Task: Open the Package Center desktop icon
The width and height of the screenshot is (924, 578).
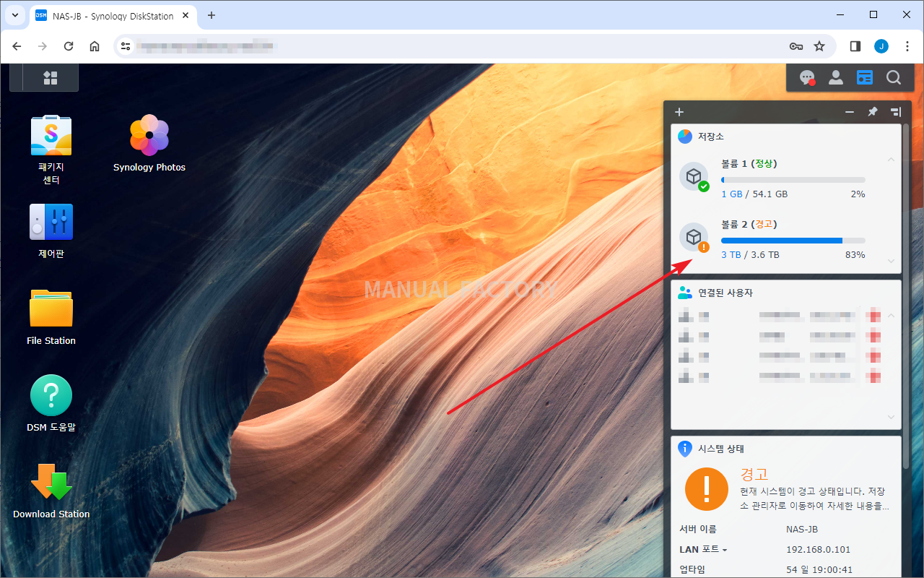Action: 51,136
